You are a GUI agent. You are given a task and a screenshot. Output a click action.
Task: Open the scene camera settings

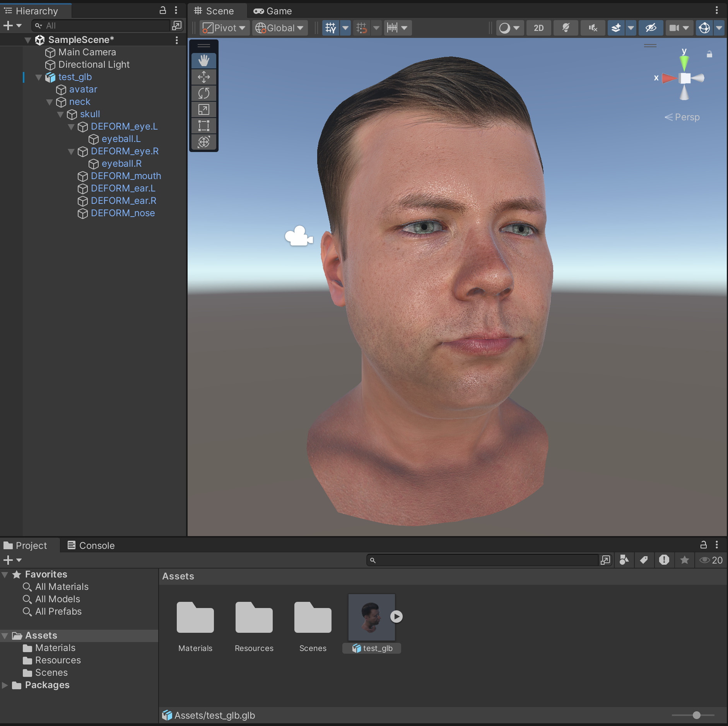679,28
